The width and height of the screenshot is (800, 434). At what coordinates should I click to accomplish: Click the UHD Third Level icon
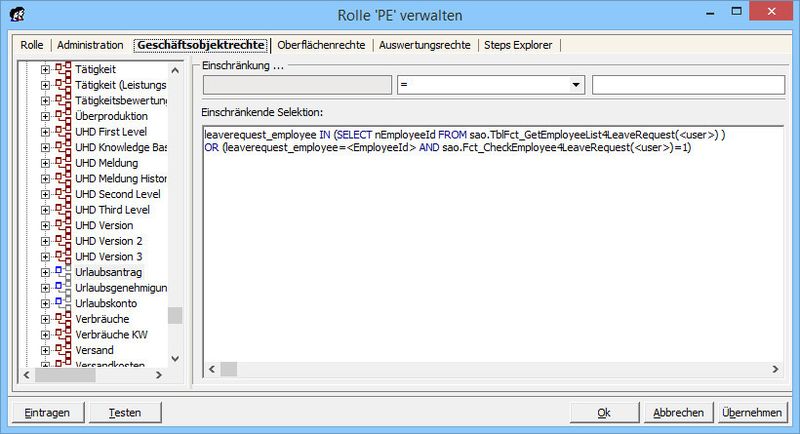point(63,210)
